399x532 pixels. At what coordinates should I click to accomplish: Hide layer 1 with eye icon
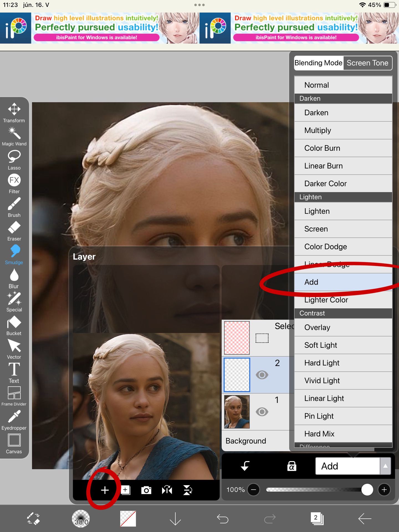[262, 412]
